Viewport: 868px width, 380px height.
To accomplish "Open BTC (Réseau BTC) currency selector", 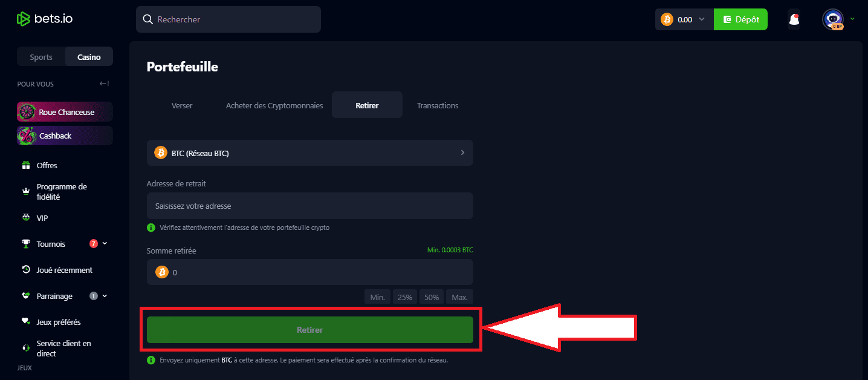I will 309,153.
